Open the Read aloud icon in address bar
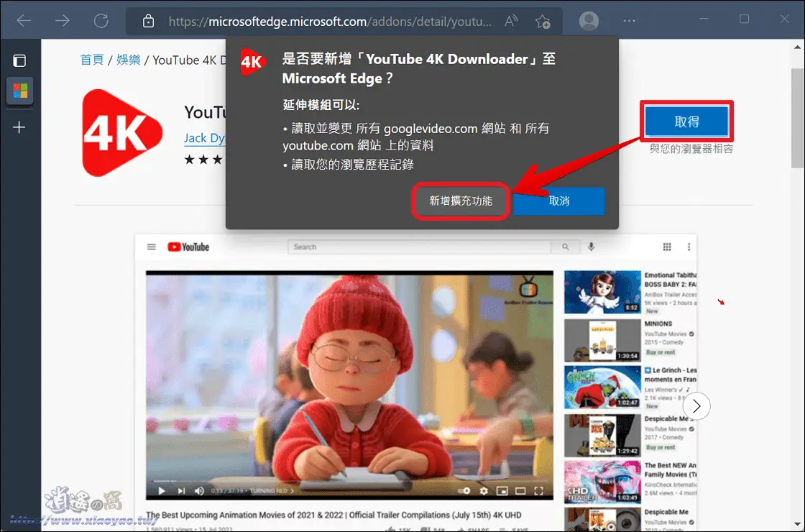Viewport: 805px width, 532px height. click(511, 22)
